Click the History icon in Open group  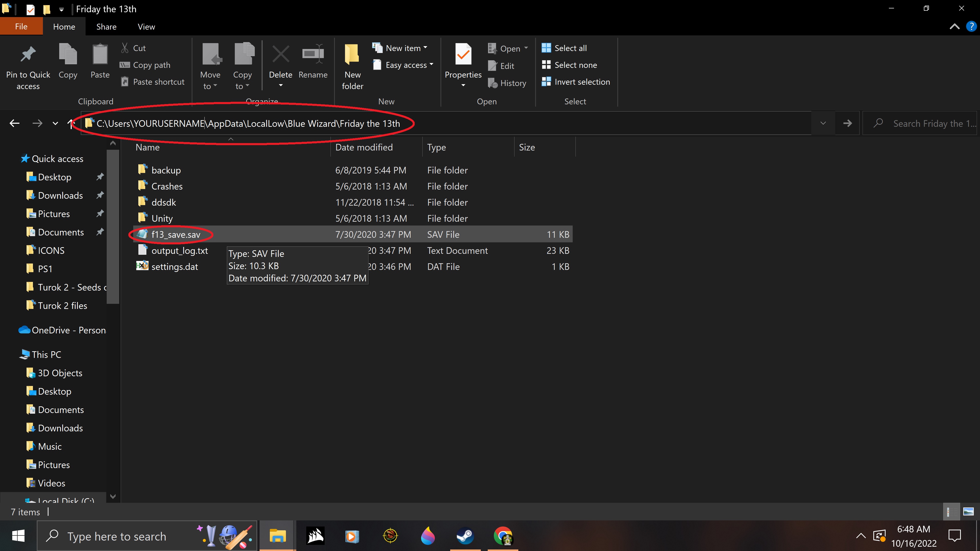(x=493, y=83)
